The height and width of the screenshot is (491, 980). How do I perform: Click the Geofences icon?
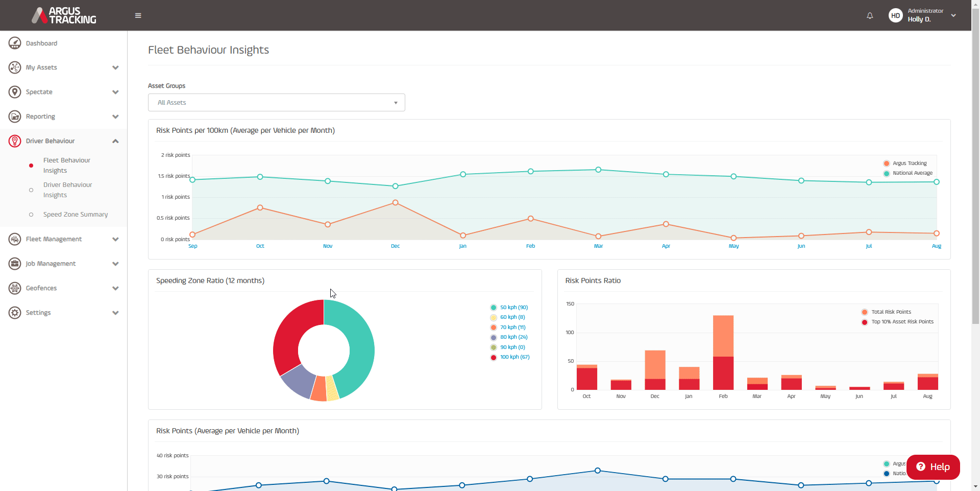(15, 288)
